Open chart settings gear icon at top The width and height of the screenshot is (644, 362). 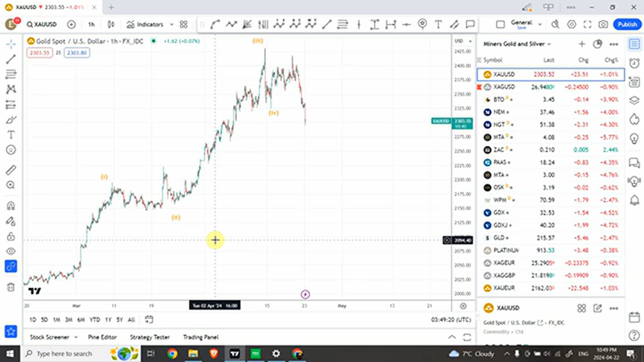[572, 24]
